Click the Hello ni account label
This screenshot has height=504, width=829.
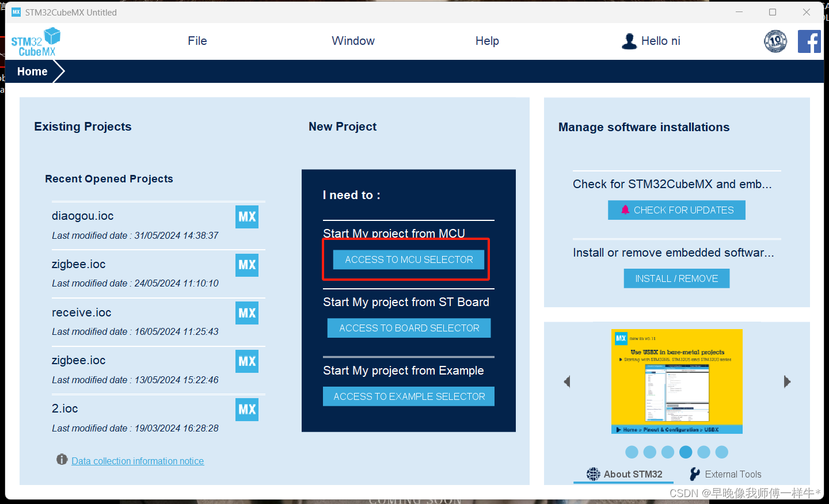click(x=661, y=41)
